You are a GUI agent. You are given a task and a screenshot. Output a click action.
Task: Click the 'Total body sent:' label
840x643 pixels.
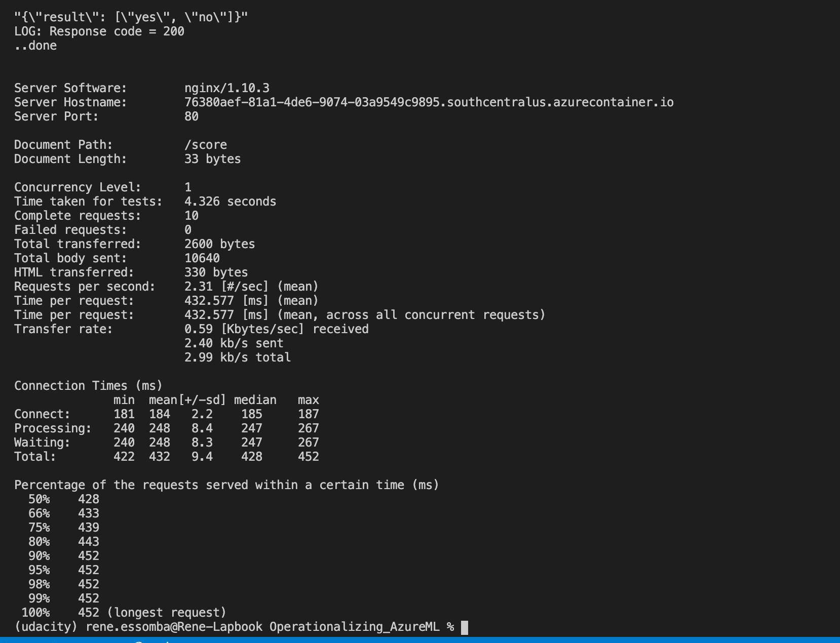(x=70, y=258)
